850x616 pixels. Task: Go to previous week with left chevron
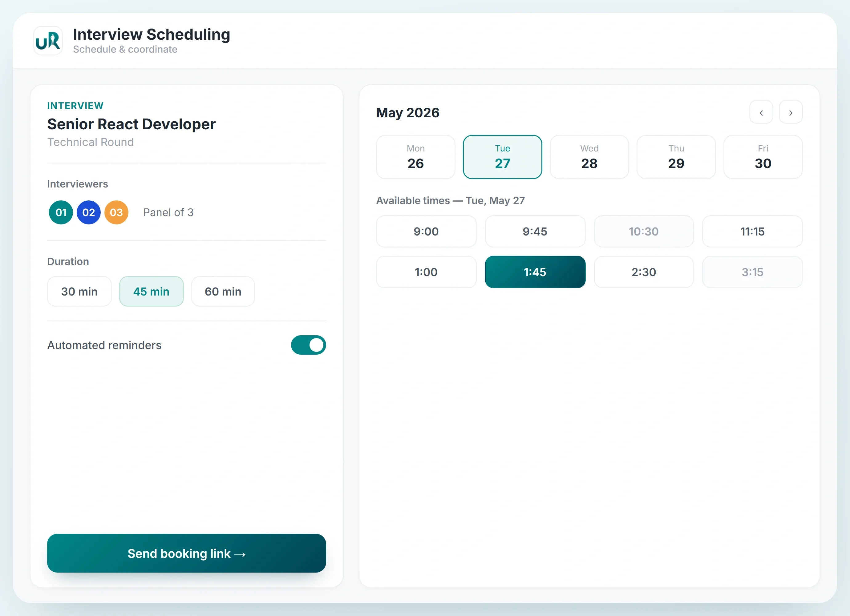click(761, 112)
